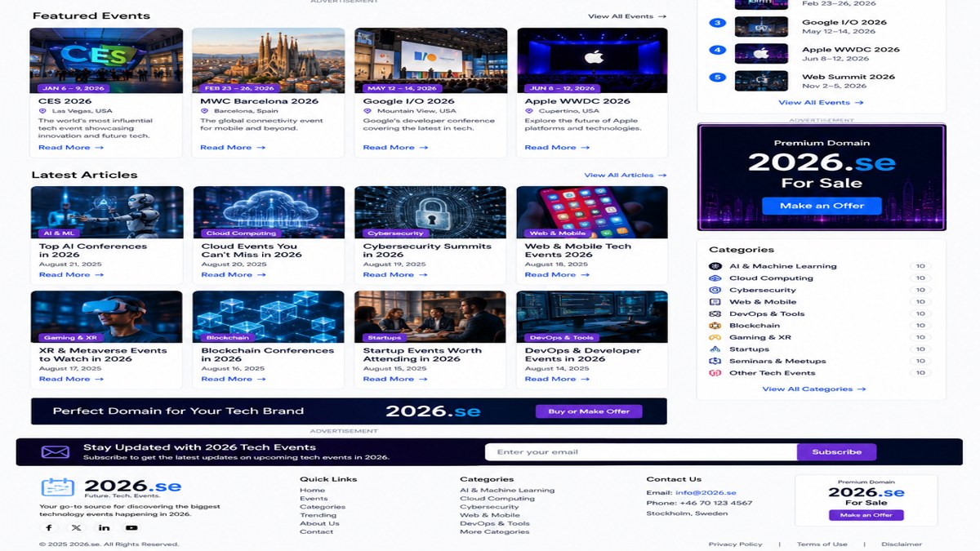Open About Us in footer Quick Links
Image resolution: width=980 pixels, height=551 pixels.
click(319, 524)
